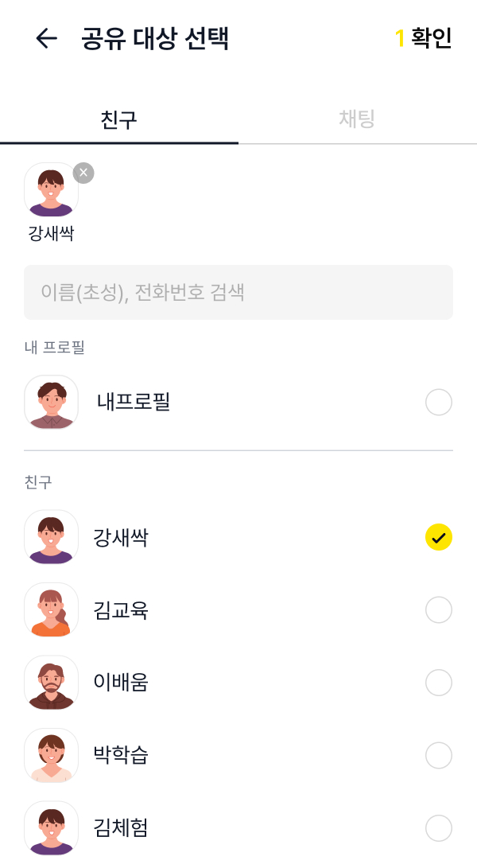Tap the back arrow to return
This screenshot has width=477, height=868.
click(46, 37)
